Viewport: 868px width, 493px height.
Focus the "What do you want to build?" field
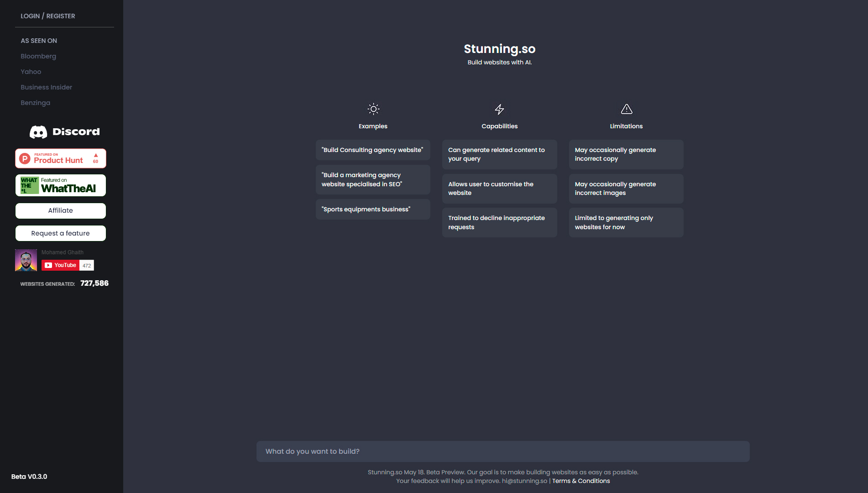[502, 451]
